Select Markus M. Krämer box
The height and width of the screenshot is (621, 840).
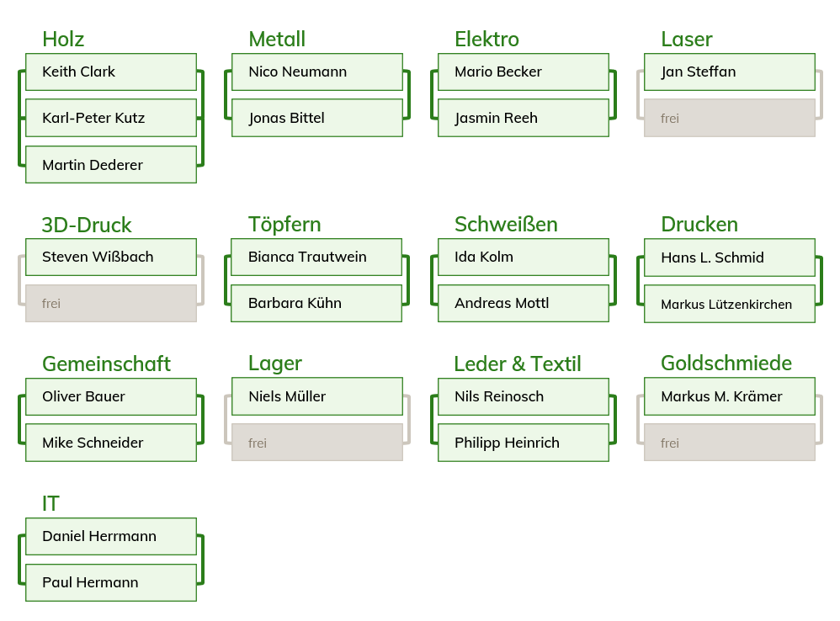click(730, 396)
